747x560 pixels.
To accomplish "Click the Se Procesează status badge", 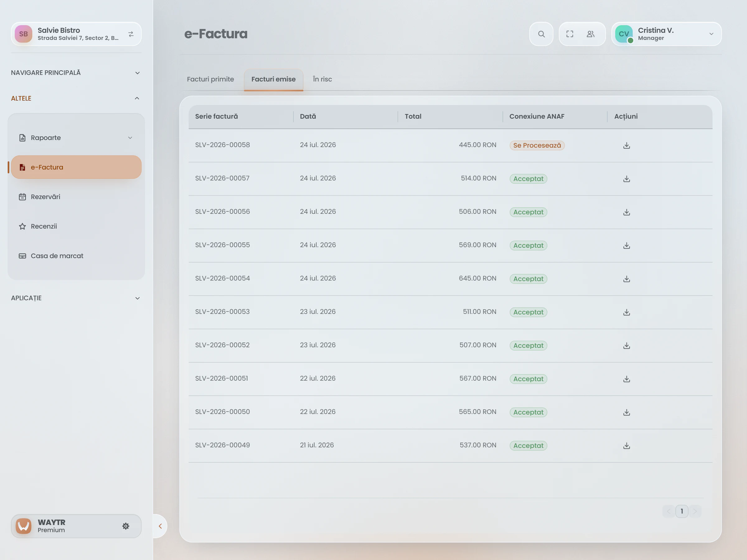I will point(537,146).
